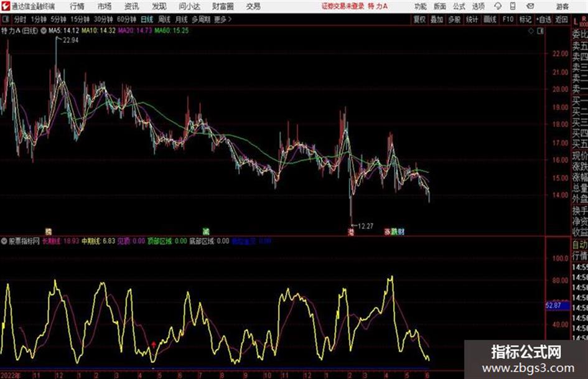Switch to the 15分钟 period tab
Image resolution: width=588 pixels, height=379 pixels.
tap(80, 19)
